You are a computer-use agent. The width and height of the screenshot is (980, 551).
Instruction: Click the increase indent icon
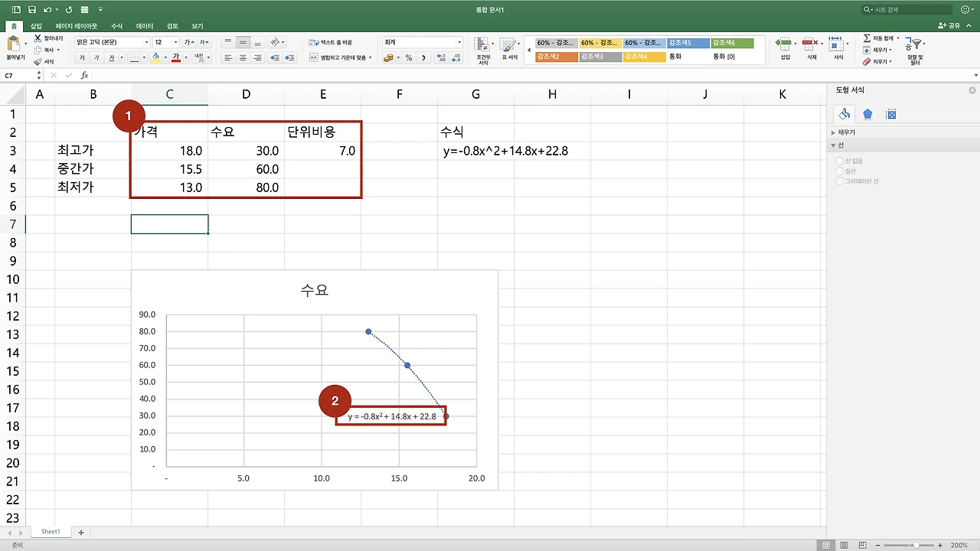coord(289,57)
